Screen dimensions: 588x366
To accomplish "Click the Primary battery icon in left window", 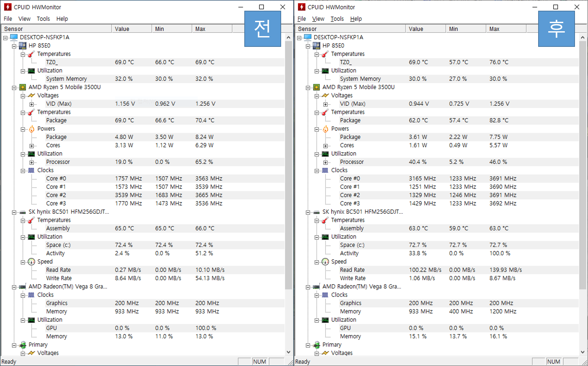I will pos(22,345).
